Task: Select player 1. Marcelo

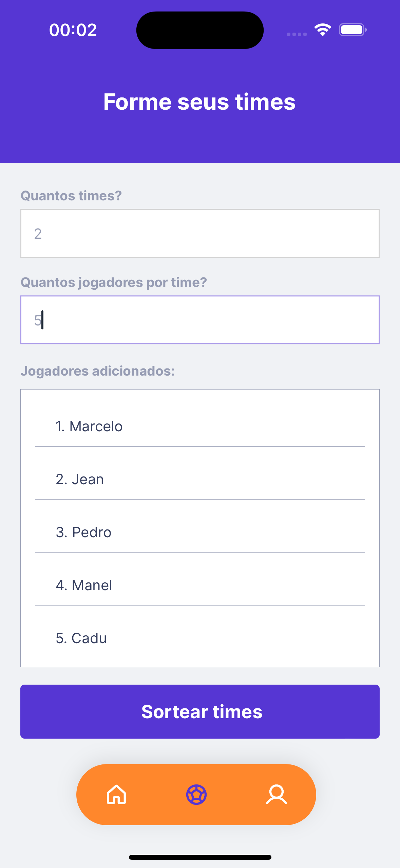Action: tap(200, 426)
